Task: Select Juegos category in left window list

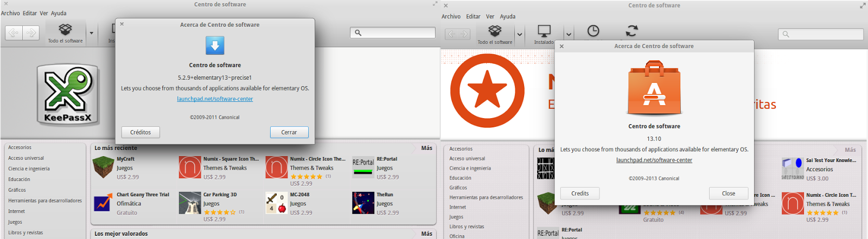Action: (15, 222)
